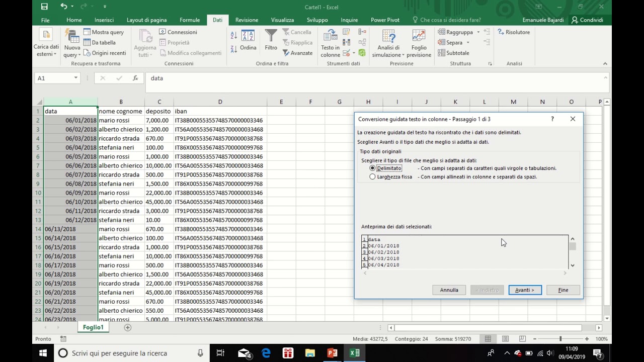Screen dimensions: 644x362
Task: Click the help question mark in dialog
Action: (552, 119)
